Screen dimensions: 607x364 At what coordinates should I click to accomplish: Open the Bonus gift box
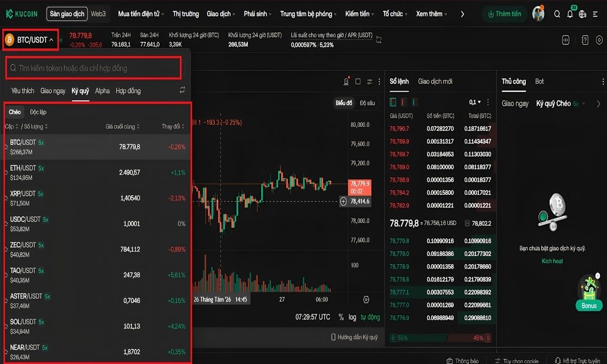point(589,293)
